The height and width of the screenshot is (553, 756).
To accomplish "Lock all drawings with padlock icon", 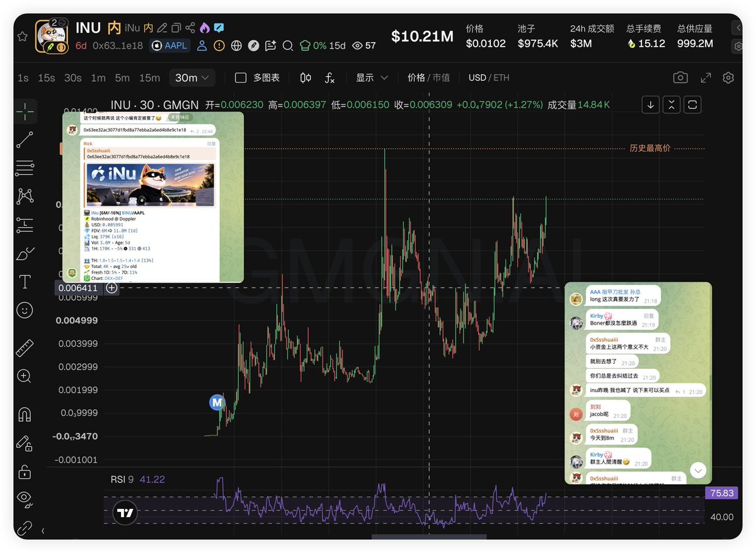I will click(25, 472).
